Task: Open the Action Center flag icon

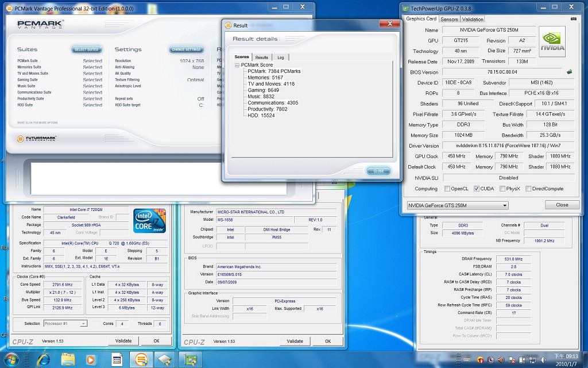Action: pyautogui.click(x=511, y=360)
